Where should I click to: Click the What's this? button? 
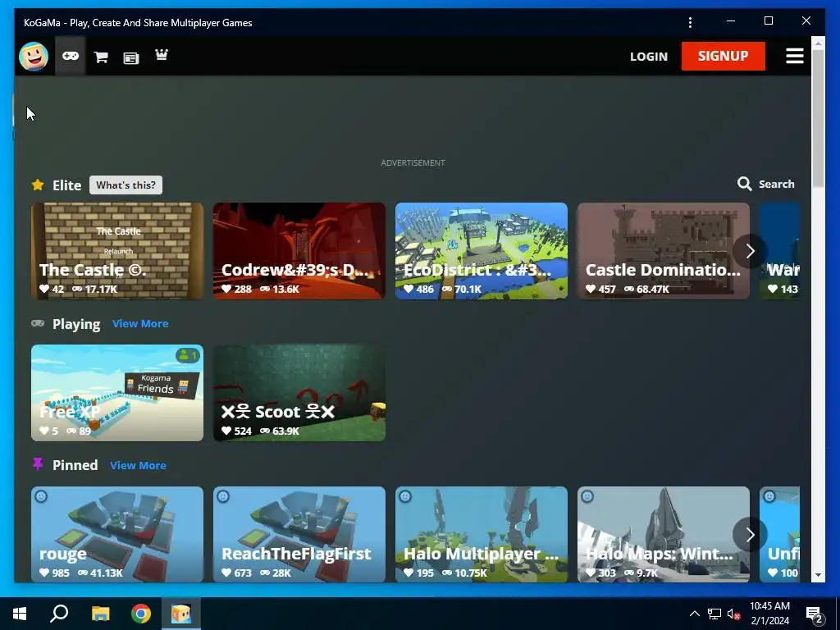(x=126, y=185)
